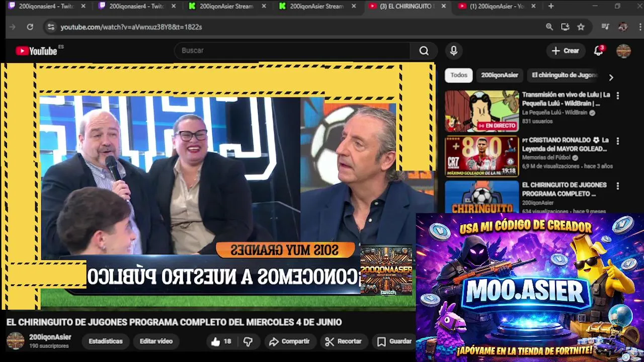The image size is (644, 362).
Task: Start voice search with microphone icon
Action: tap(454, 51)
